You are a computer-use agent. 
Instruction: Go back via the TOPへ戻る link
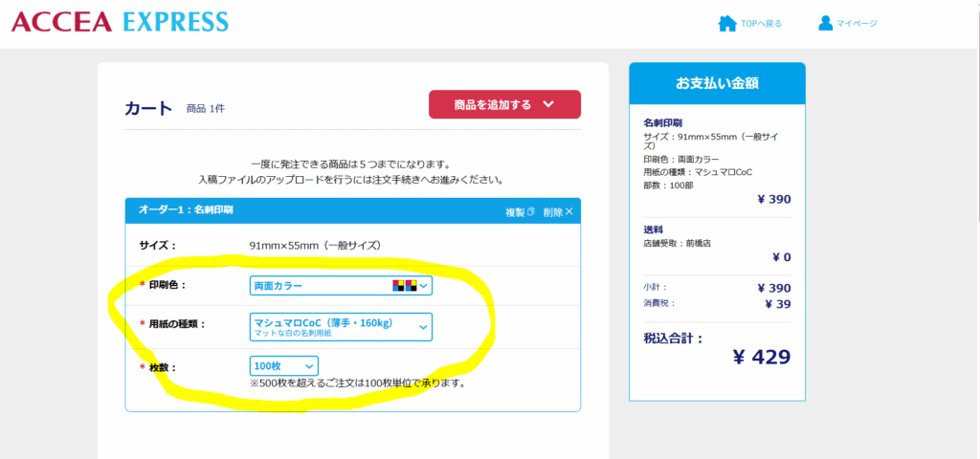tap(761, 24)
